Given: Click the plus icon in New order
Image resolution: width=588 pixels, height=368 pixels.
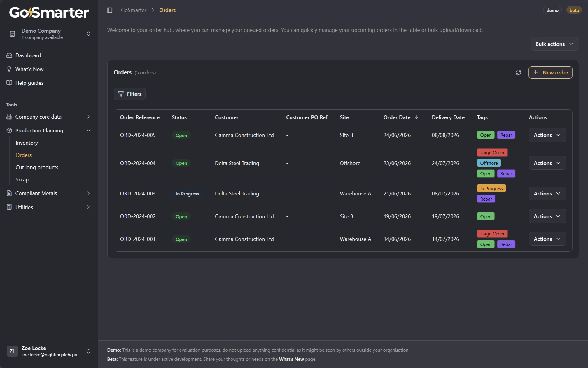Looking at the screenshot, I should (536, 72).
